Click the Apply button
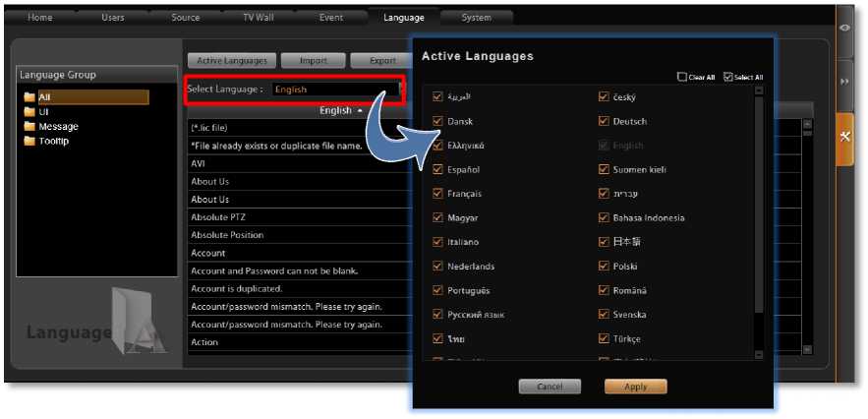This screenshot has height=419, width=868. (635, 387)
